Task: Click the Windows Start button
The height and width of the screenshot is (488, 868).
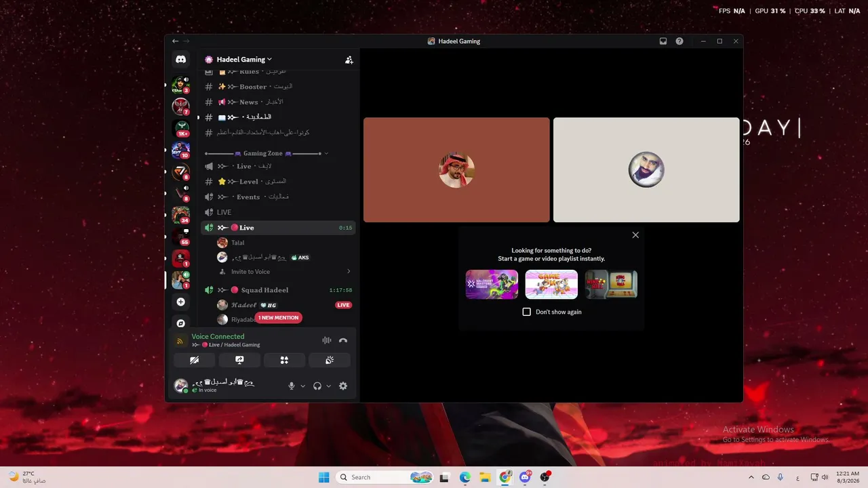Action: click(x=324, y=477)
